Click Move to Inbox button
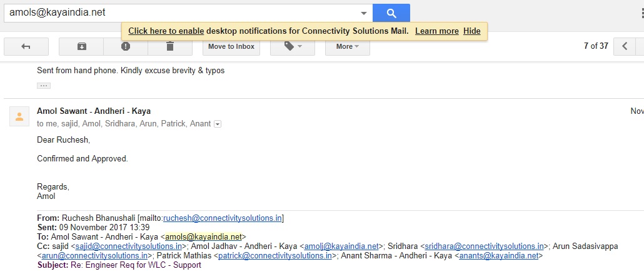Viewport: 644px width, 274px height. tap(231, 46)
